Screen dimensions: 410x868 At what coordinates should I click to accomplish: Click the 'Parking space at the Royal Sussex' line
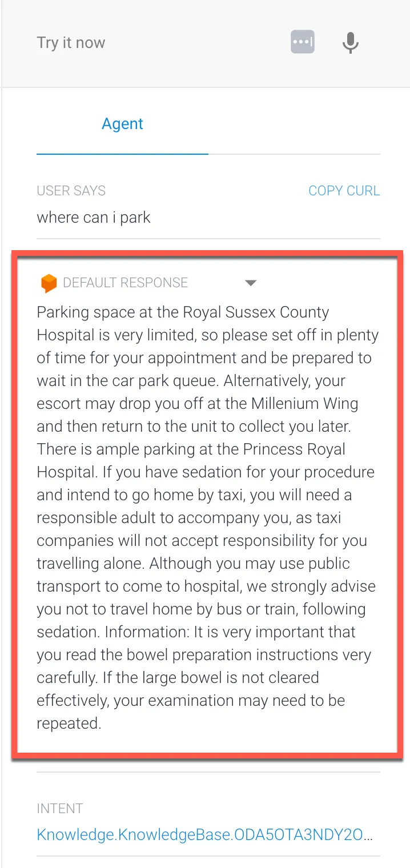[x=183, y=312]
